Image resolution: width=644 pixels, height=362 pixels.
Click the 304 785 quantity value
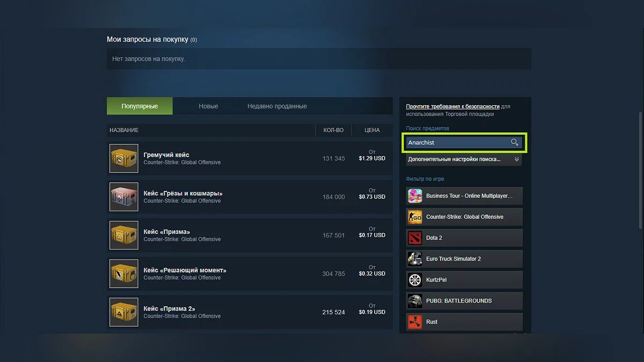click(x=334, y=274)
